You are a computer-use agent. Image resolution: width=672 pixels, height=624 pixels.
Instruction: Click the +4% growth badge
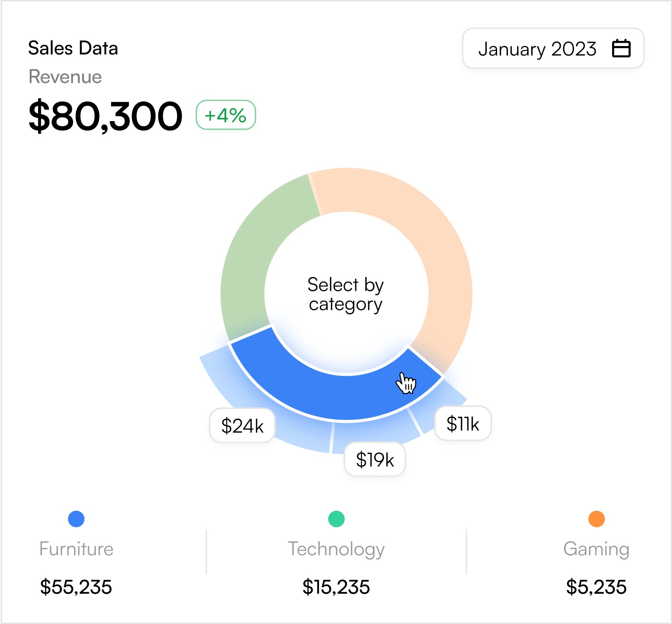(x=226, y=115)
